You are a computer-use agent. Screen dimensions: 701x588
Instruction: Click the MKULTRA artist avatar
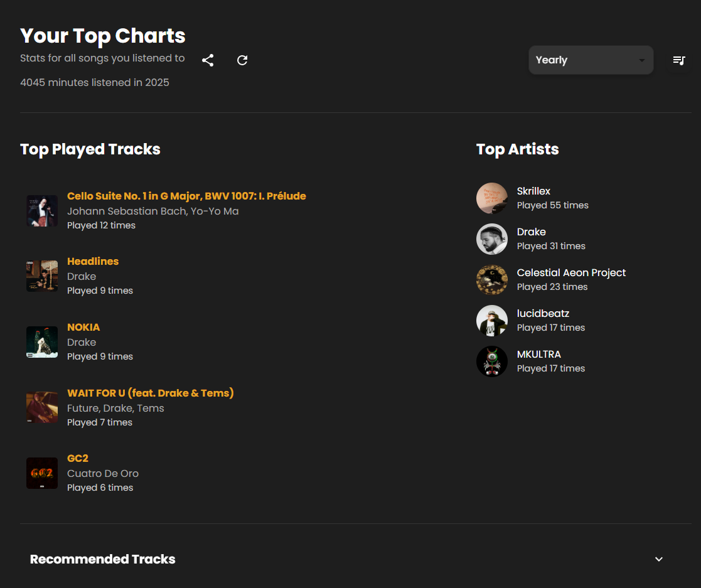click(x=492, y=361)
